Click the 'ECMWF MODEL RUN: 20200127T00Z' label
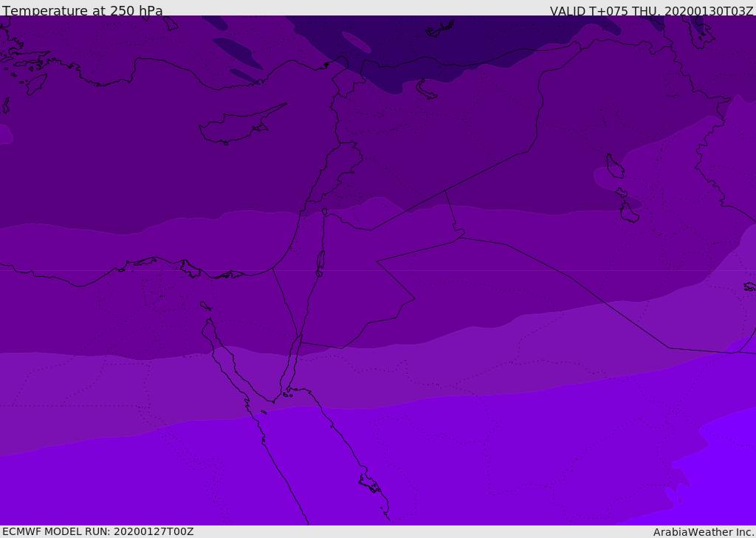The width and height of the screenshot is (756, 538). point(98,531)
